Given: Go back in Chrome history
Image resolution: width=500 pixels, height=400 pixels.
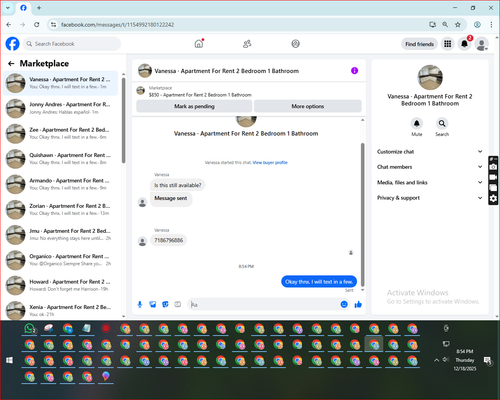Looking at the screenshot, I should pos(9,25).
